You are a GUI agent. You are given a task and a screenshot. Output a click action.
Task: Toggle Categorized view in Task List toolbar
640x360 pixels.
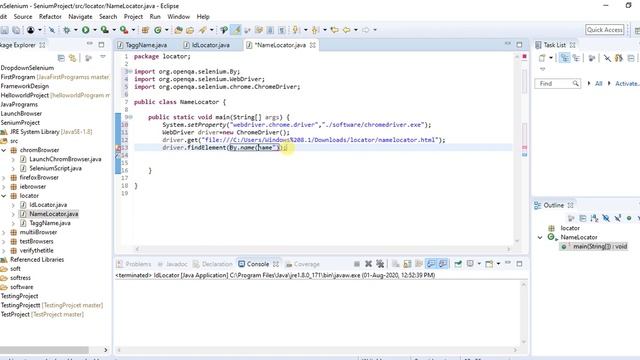pyautogui.click(x=564, y=58)
